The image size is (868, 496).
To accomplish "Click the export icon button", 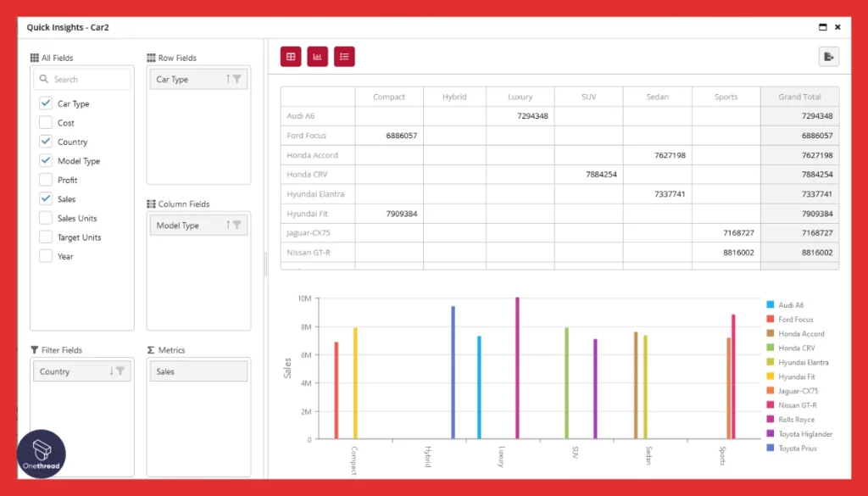I will click(829, 57).
